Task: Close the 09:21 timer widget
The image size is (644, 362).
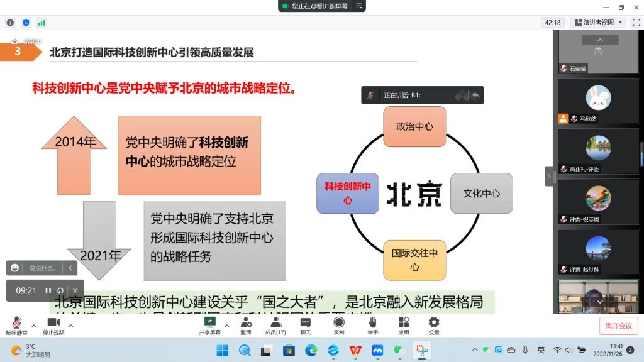Action: tap(75, 290)
